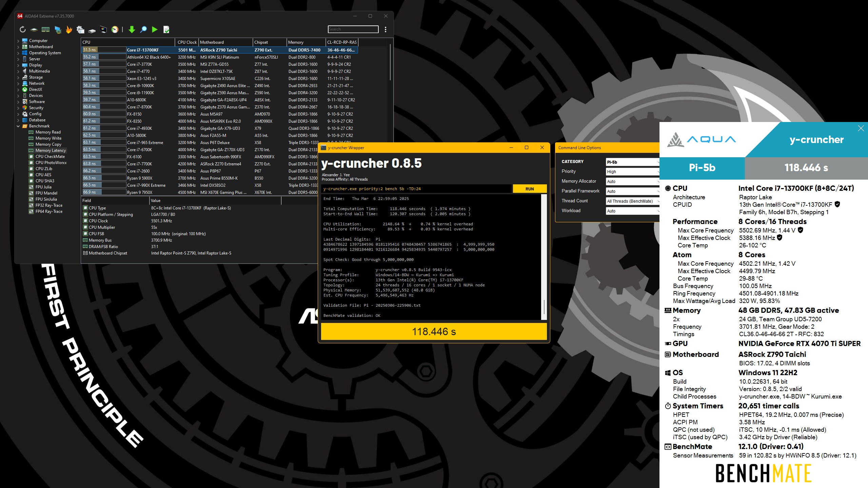Select CPU PhotoWorxx benchmark
The width and height of the screenshot is (868, 488).
51,163
